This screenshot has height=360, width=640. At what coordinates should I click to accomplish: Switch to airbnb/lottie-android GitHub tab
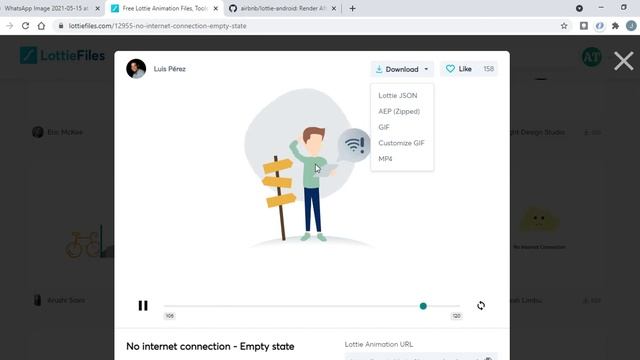coord(283,8)
